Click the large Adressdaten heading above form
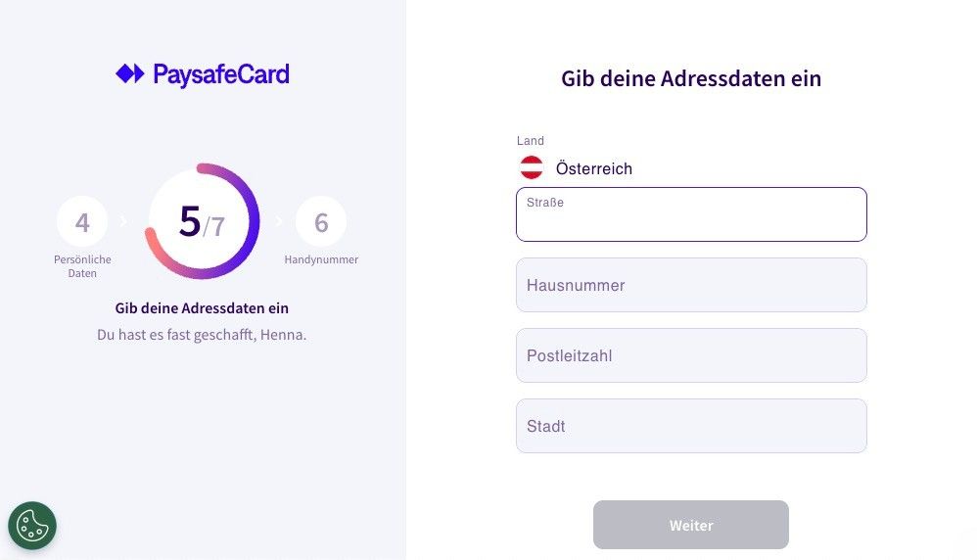 tap(691, 78)
